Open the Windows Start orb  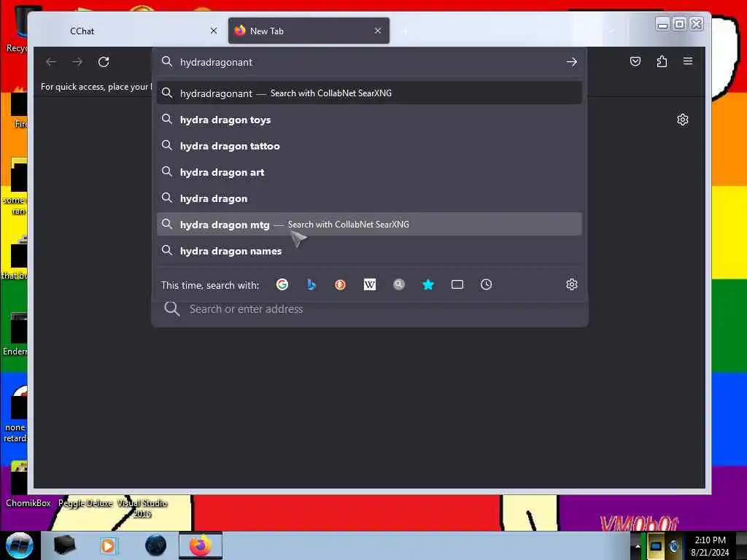click(20, 545)
